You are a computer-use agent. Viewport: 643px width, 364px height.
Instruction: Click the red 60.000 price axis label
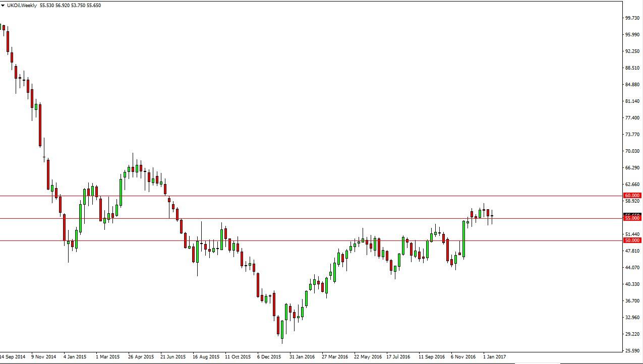[x=632, y=196]
